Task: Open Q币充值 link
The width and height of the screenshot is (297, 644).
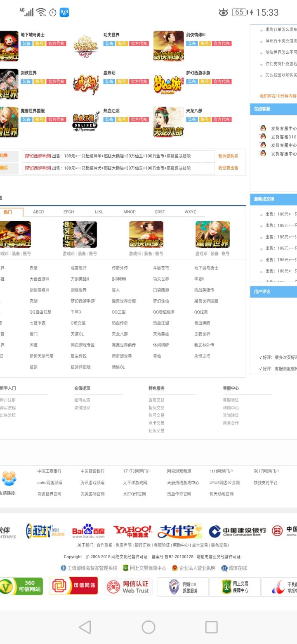Action: pyautogui.click(x=78, y=323)
